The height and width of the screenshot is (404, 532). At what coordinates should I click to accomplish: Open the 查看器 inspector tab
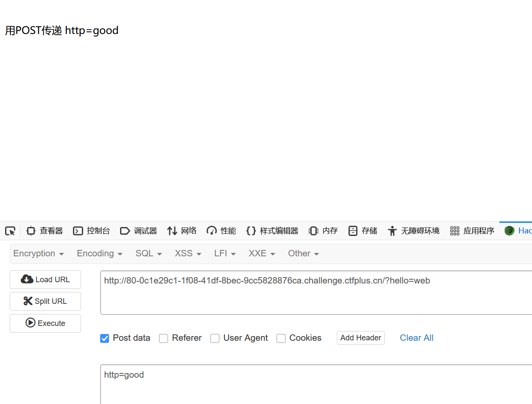pyautogui.click(x=45, y=231)
